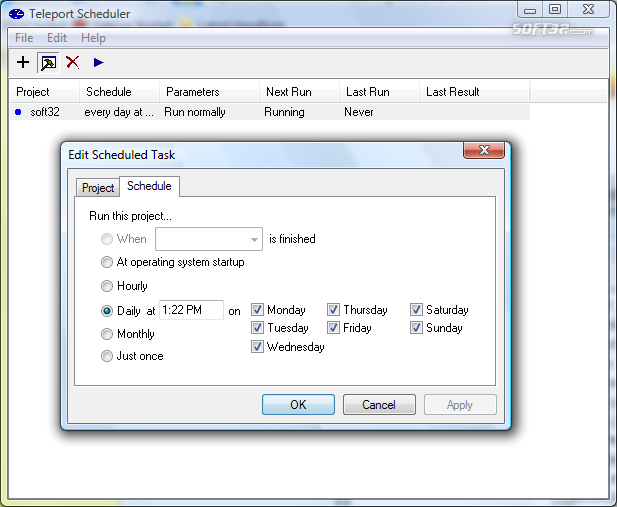Click the Edit task properties hammer icon
Screen dimensions: 617x507
[48, 63]
